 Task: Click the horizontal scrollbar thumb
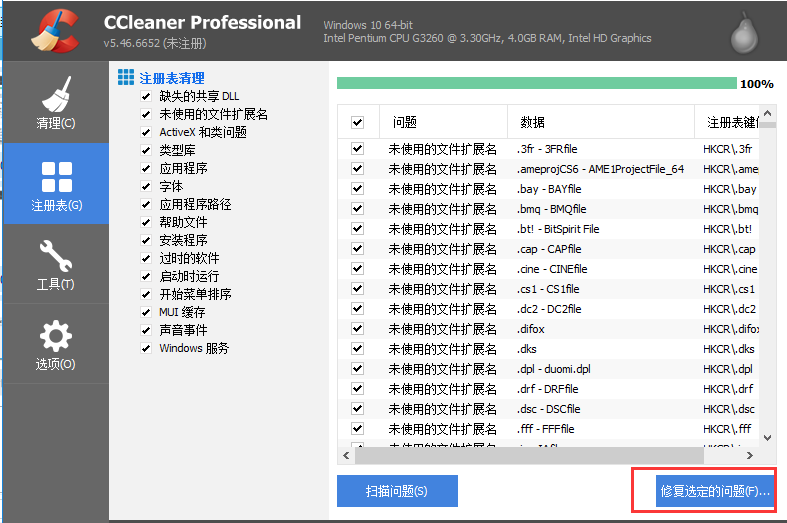click(529, 456)
